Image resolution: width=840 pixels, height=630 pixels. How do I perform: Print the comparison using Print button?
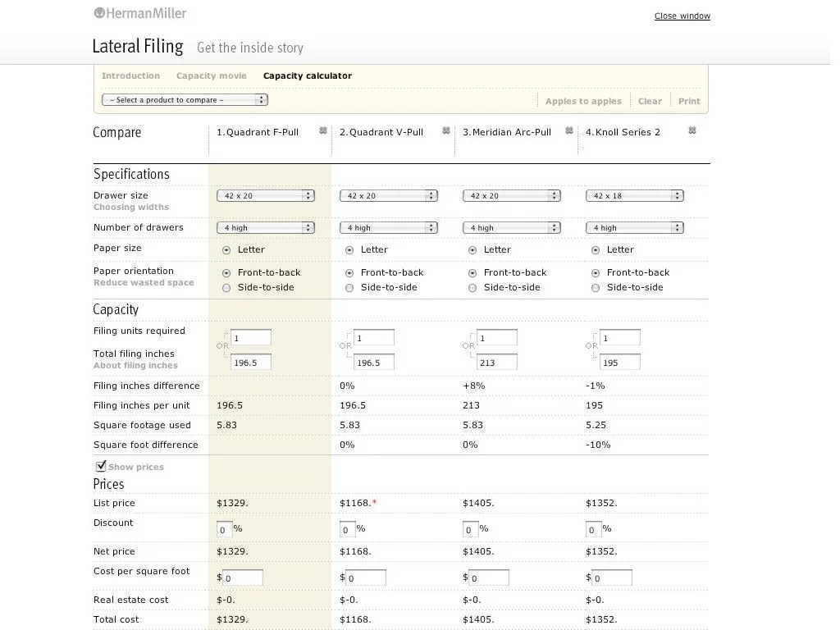click(689, 101)
